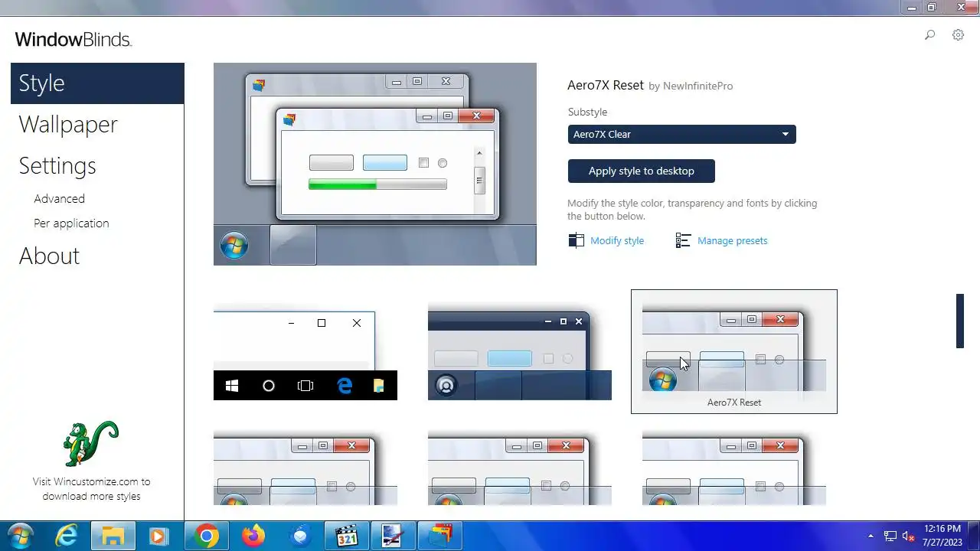Open the Settings section
The height and width of the screenshot is (551, 980).
click(x=57, y=166)
